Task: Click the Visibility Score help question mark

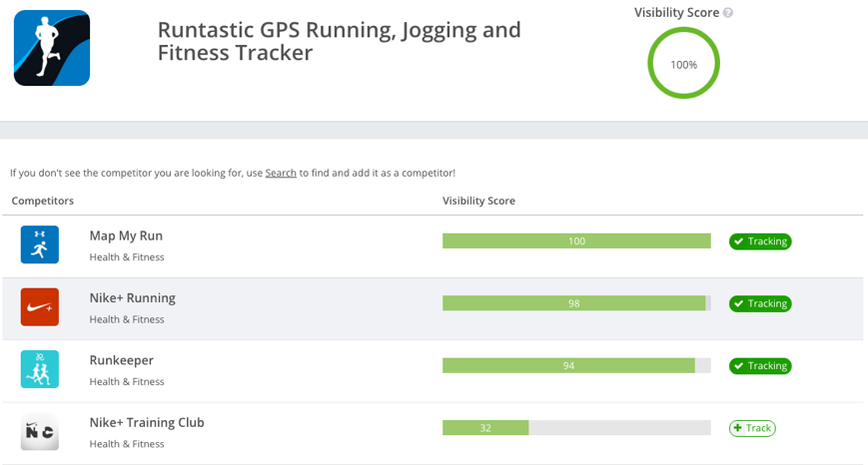Action: [728, 13]
